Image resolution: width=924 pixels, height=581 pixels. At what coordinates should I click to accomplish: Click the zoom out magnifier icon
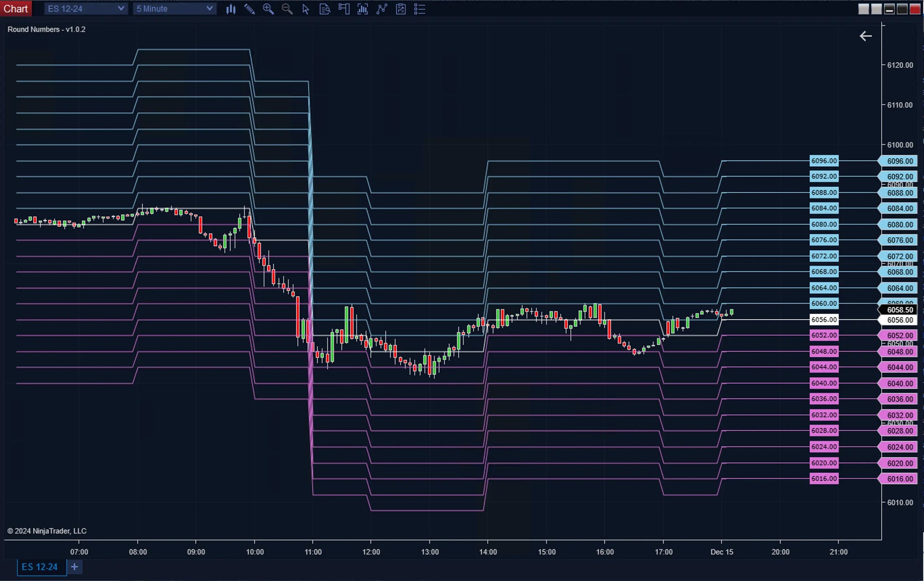click(x=287, y=9)
